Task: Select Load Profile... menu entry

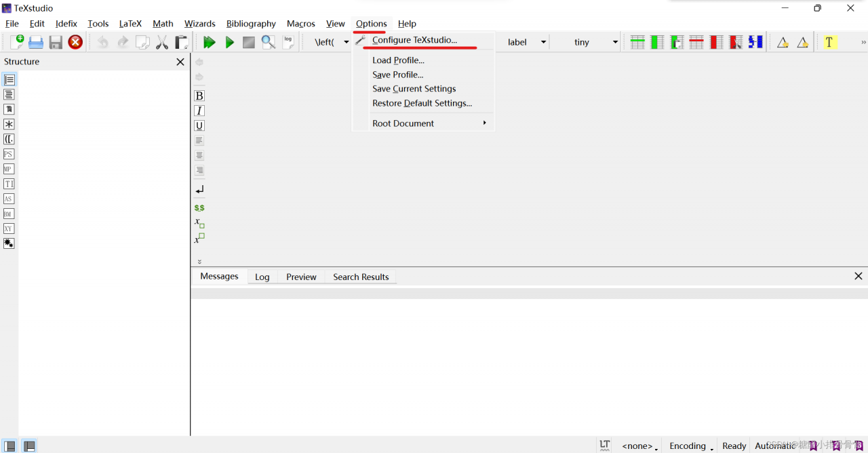Action: (398, 60)
